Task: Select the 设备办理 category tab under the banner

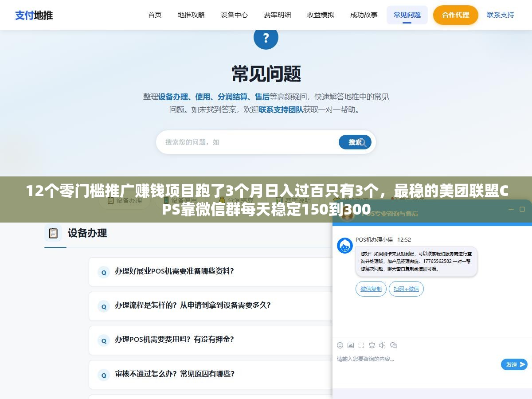Action: coord(124,200)
